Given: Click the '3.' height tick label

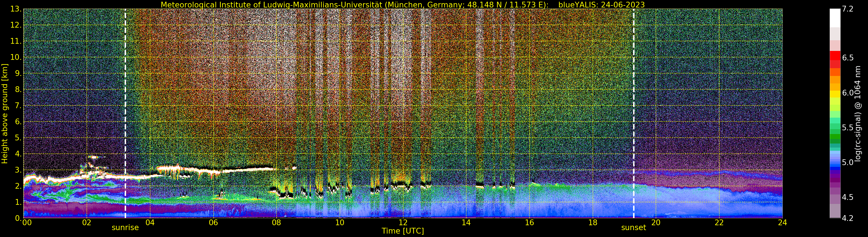Looking at the screenshot, I should [18, 170].
